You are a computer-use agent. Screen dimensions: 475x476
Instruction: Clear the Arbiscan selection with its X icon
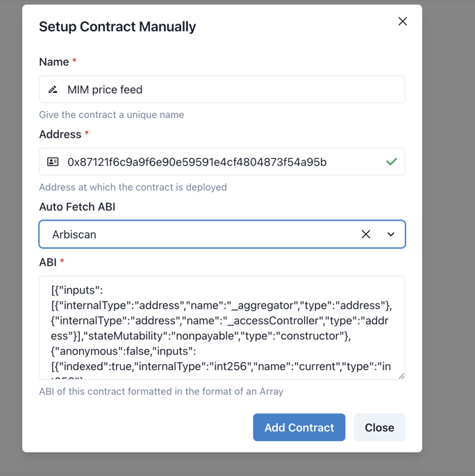(366, 235)
